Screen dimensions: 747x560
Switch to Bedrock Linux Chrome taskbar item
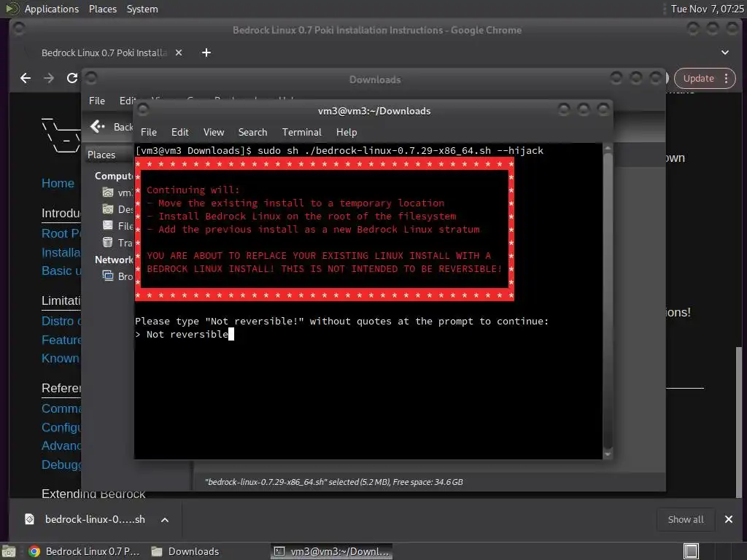coord(85,551)
